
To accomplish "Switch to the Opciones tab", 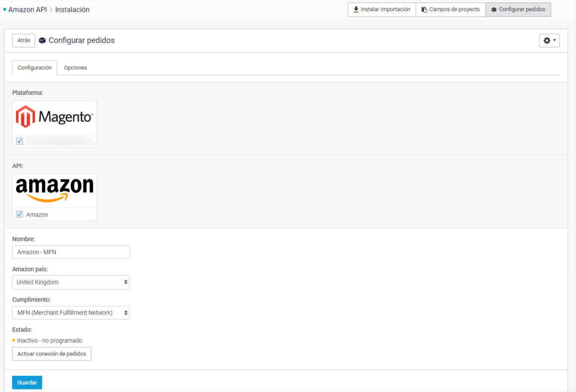I will point(75,68).
